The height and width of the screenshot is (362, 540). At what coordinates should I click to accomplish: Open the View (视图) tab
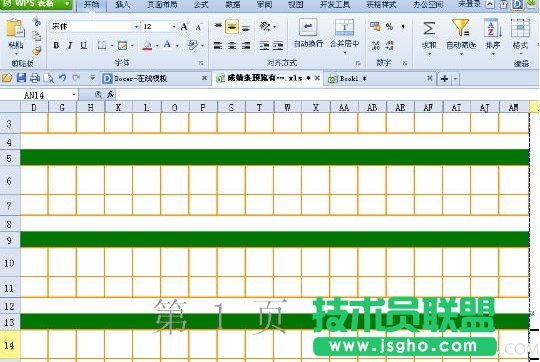point(295,5)
